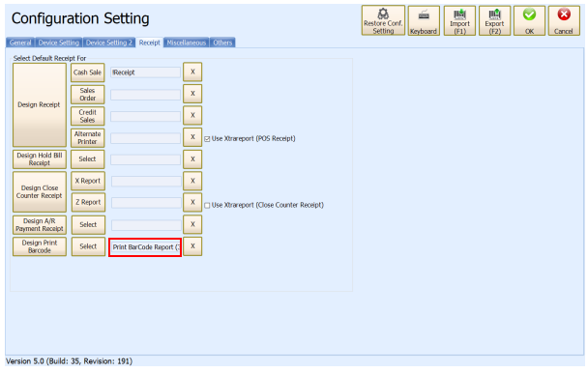
Task: Click the Credit Sales receipt field
Action: pyautogui.click(x=145, y=116)
